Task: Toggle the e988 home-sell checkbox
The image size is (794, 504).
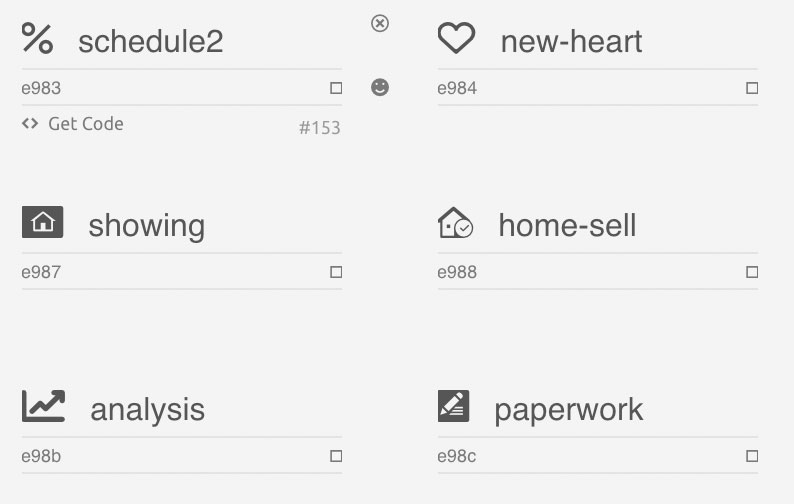Action: (x=752, y=272)
